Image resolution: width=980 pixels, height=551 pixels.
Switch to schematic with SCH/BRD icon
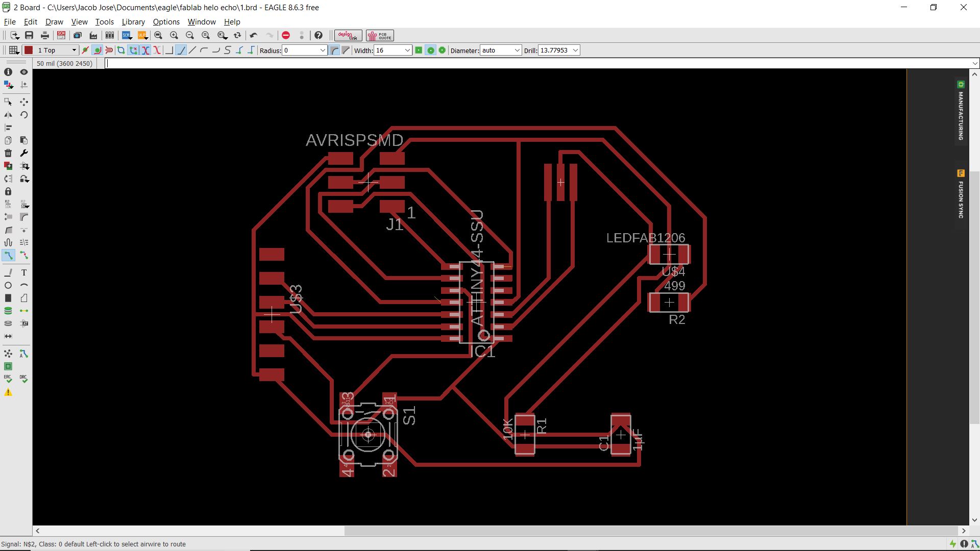click(61, 35)
